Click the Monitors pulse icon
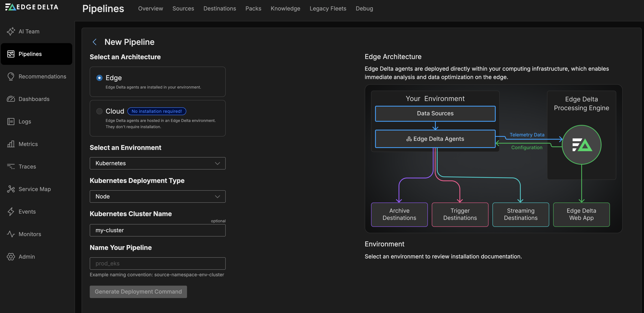 11,234
